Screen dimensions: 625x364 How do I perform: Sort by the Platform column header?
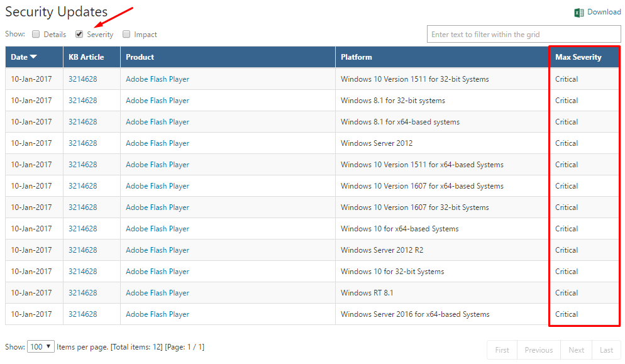click(357, 57)
